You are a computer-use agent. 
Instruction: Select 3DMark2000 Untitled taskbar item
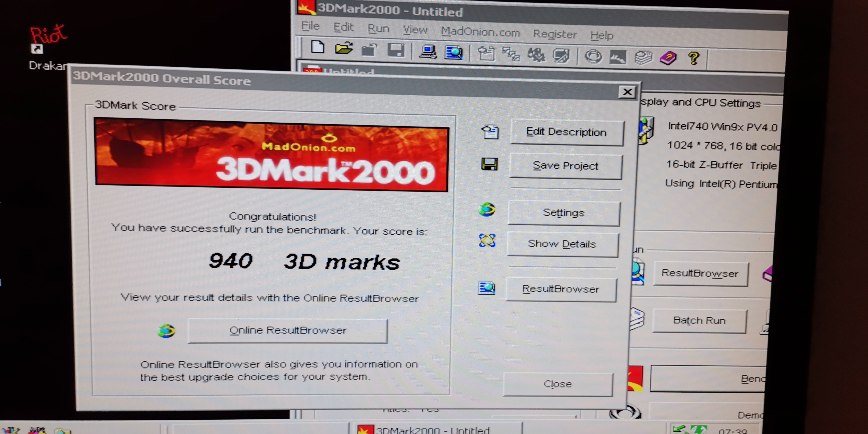point(435,429)
